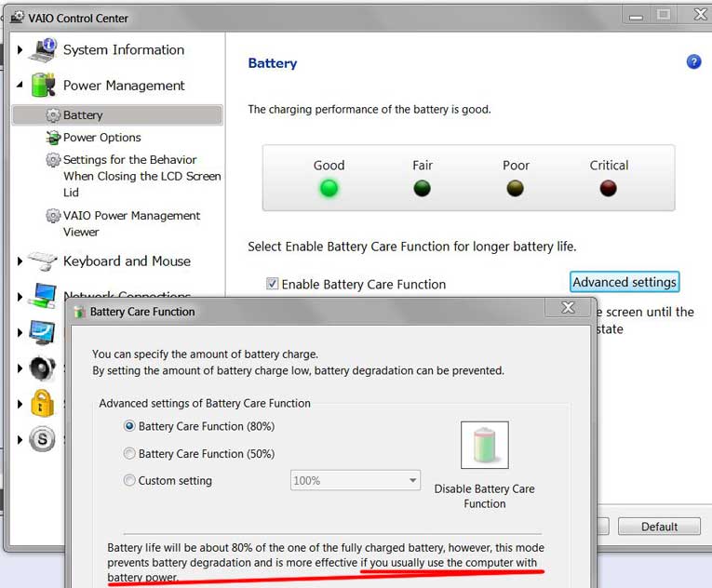Click the speaker audio icon in sidebar

pyautogui.click(x=43, y=368)
